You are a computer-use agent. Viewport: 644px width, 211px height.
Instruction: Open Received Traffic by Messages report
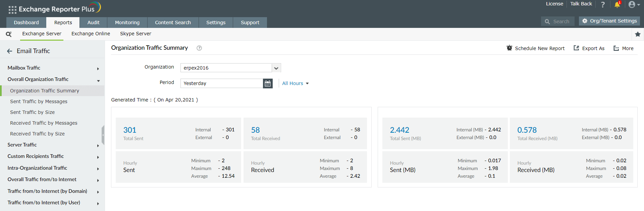click(44, 123)
